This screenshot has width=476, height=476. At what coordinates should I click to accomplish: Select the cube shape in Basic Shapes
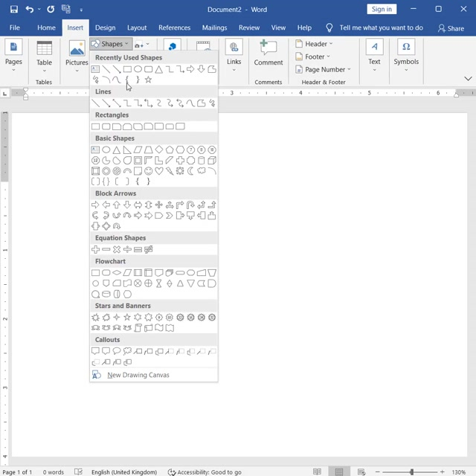tap(213, 161)
